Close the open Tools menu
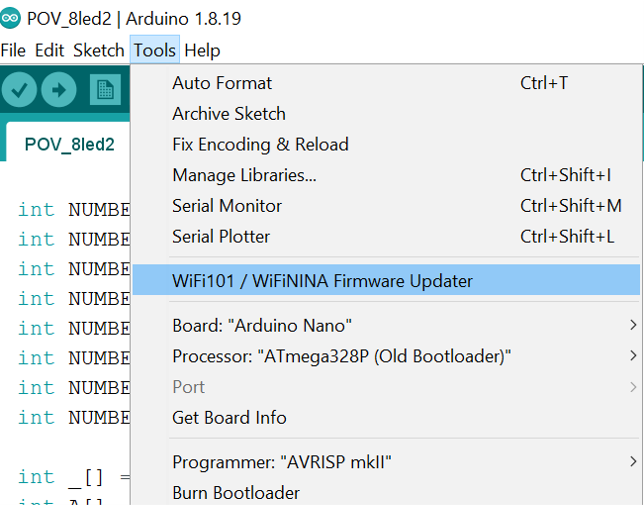The height and width of the screenshot is (505, 644). pos(154,50)
